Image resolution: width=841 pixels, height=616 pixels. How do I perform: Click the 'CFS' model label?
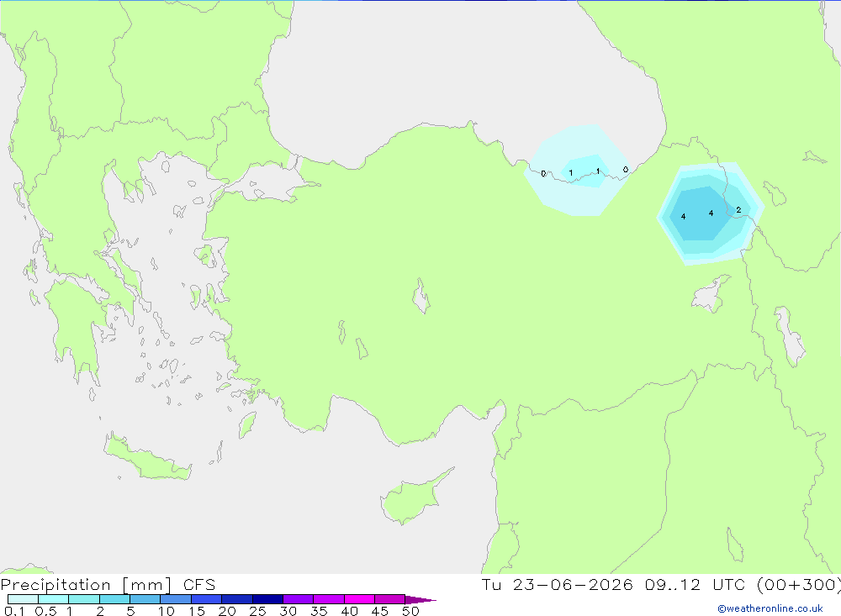coord(199,585)
